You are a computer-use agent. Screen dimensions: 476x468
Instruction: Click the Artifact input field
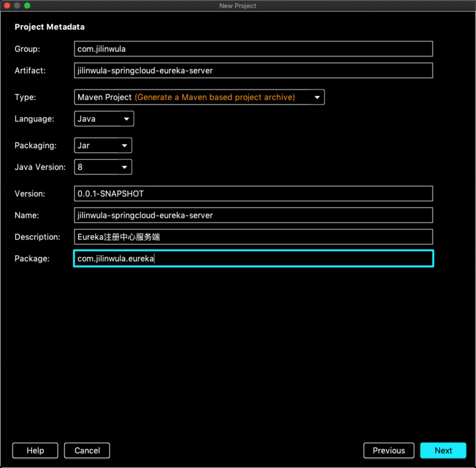(x=253, y=70)
